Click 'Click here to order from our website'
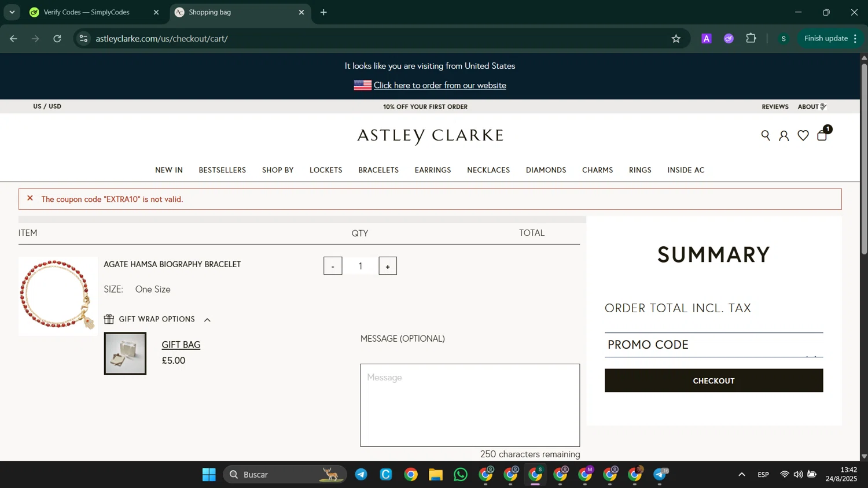Viewport: 868px width, 488px height. 440,86
